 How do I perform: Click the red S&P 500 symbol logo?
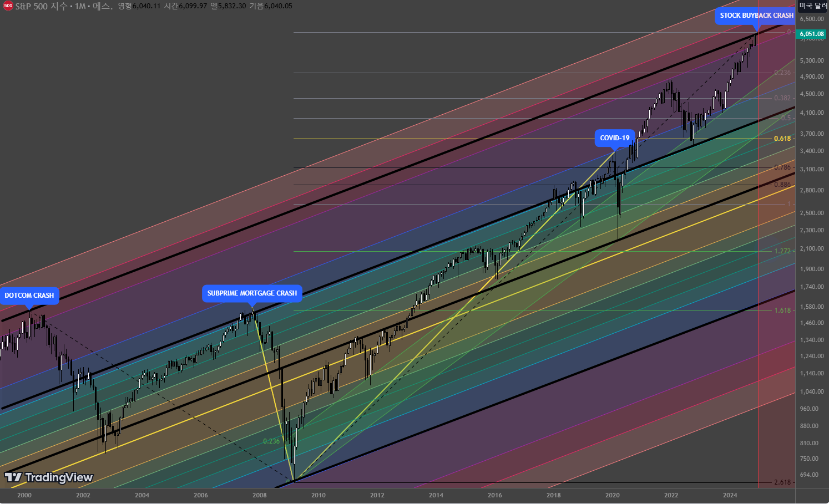click(x=8, y=6)
